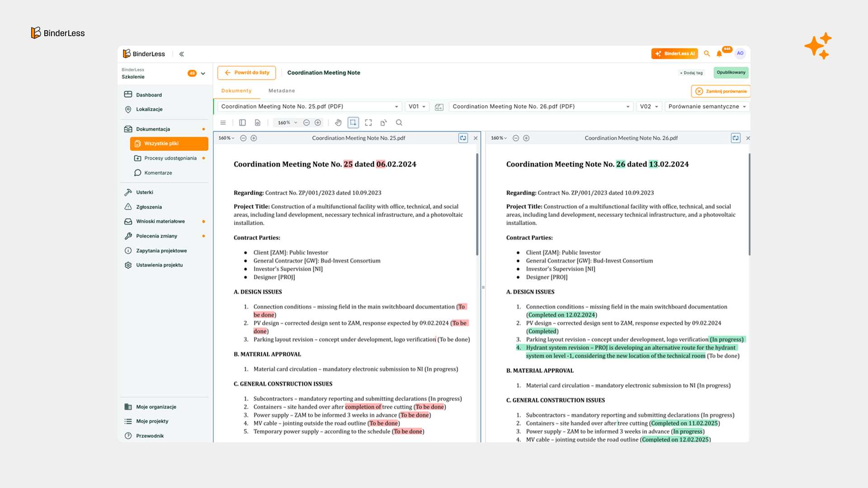The image size is (868, 488).
Task: Click the swap documents icon between file selectors
Action: click(439, 107)
